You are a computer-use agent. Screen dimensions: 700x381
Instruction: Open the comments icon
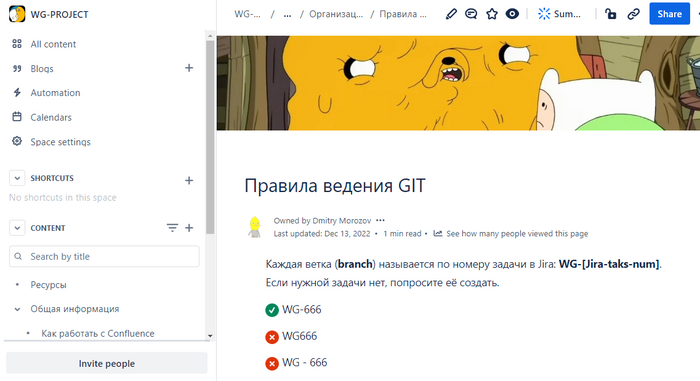471,14
